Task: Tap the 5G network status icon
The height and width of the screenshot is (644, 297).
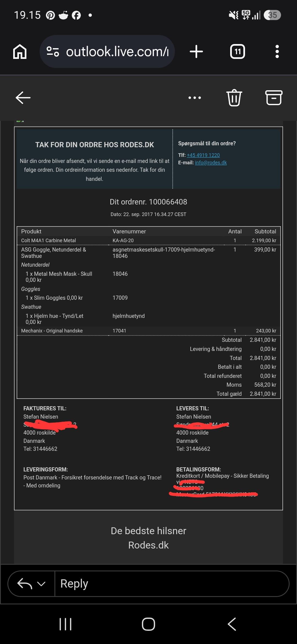Action: [x=246, y=15]
